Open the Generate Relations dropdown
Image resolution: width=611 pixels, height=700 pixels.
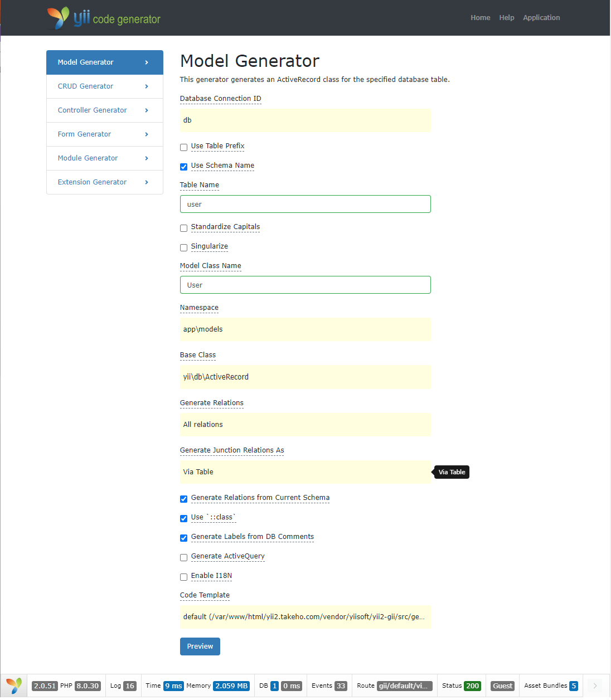coord(305,425)
